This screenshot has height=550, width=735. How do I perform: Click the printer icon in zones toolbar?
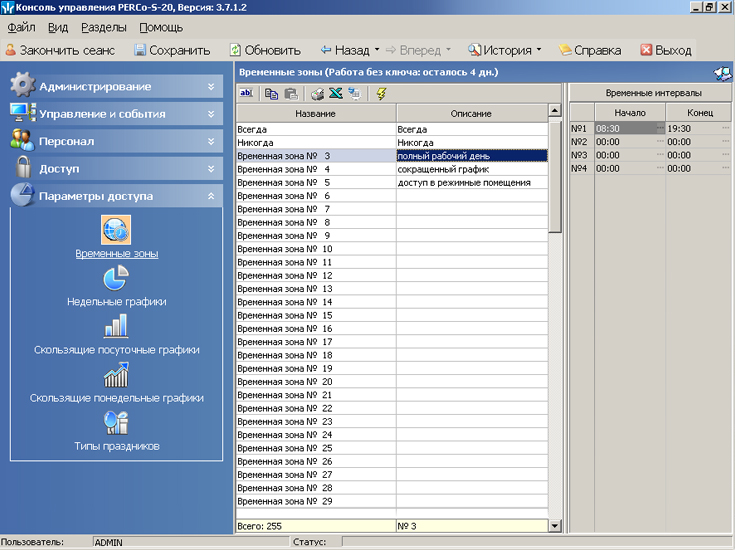(x=317, y=94)
